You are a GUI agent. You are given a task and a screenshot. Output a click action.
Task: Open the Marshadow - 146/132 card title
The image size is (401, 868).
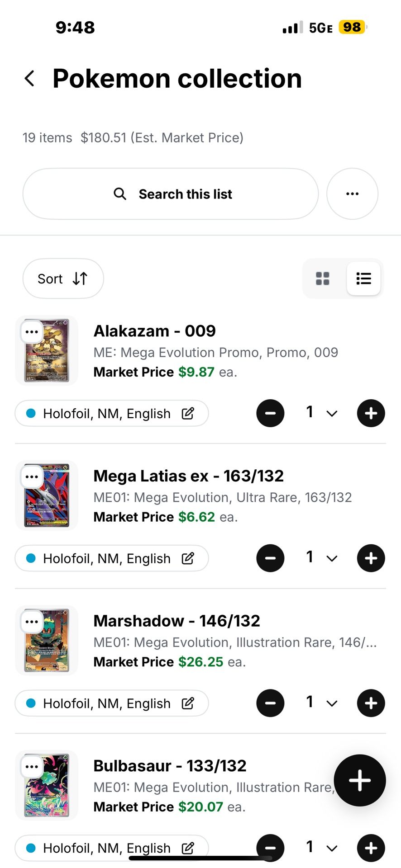pos(177,621)
